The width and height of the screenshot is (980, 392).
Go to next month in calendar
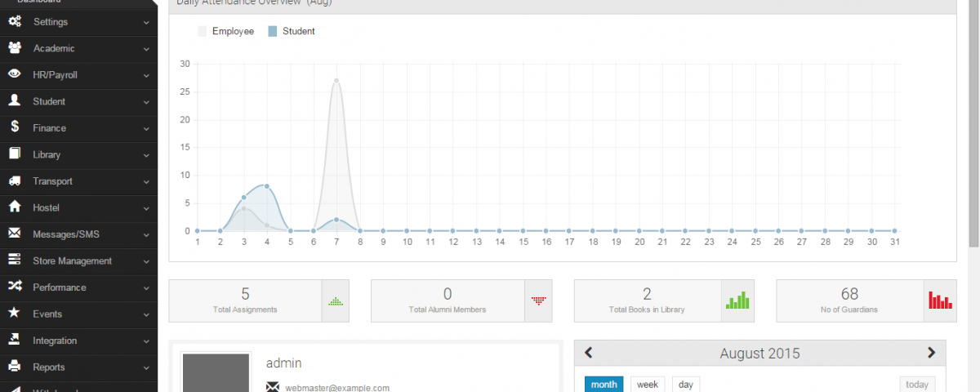(x=931, y=353)
